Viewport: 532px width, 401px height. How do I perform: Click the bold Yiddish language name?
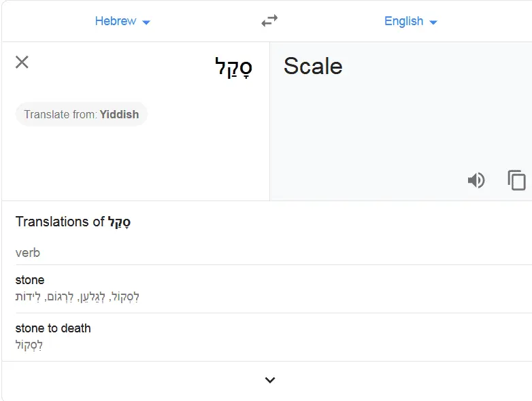click(119, 114)
